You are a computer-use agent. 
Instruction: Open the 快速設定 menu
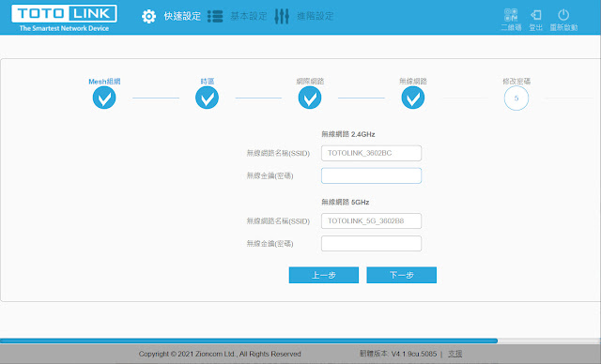pos(182,17)
